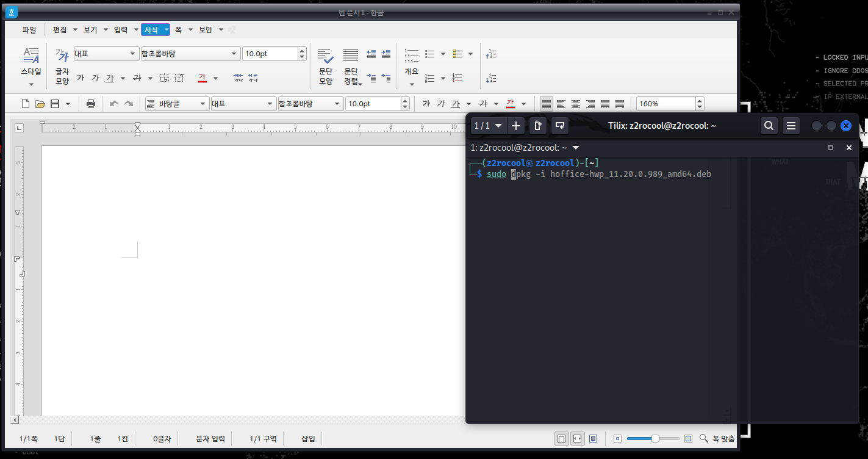Expand Tilix terminal title dropdown arrow
The width and height of the screenshot is (868, 459).
576,148
